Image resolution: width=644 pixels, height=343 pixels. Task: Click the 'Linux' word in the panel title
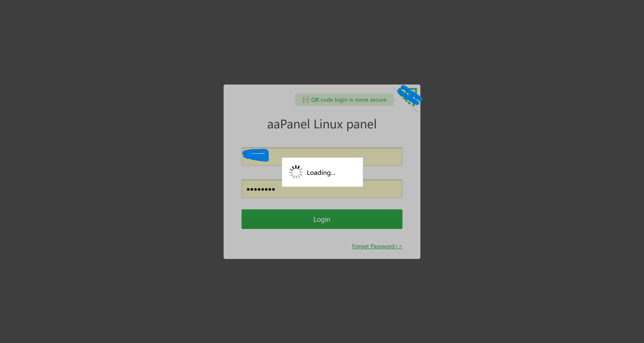(x=328, y=124)
